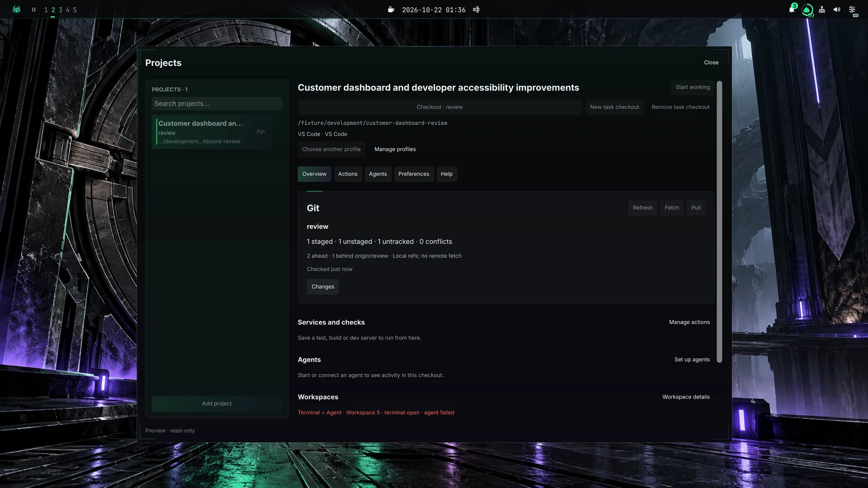
Task: Open the Overview tab
Action: 314,174
